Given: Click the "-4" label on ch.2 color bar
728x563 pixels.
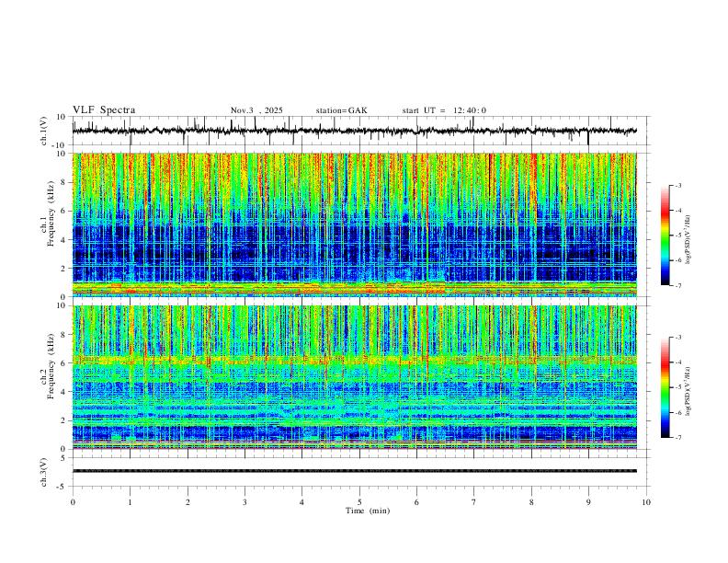Looking at the screenshot, I should click(x=677, y=362).
